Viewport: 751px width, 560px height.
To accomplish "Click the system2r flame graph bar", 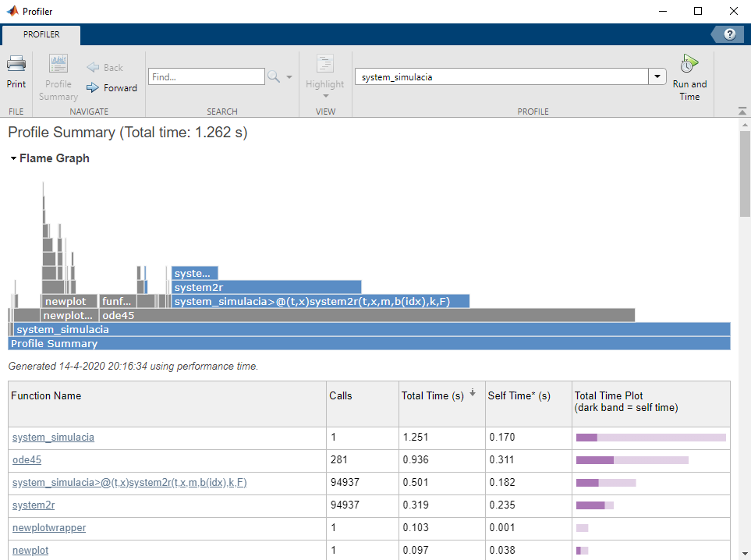I will click(x=266, y=288).
